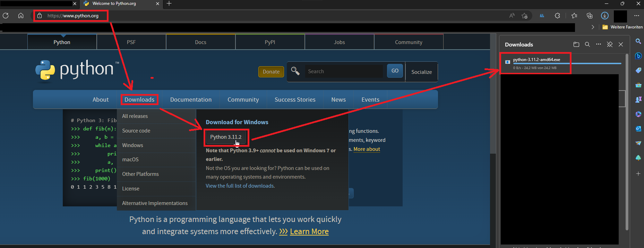View the site information lock icon
644x248 pixels.
click(x=40, y=16)
